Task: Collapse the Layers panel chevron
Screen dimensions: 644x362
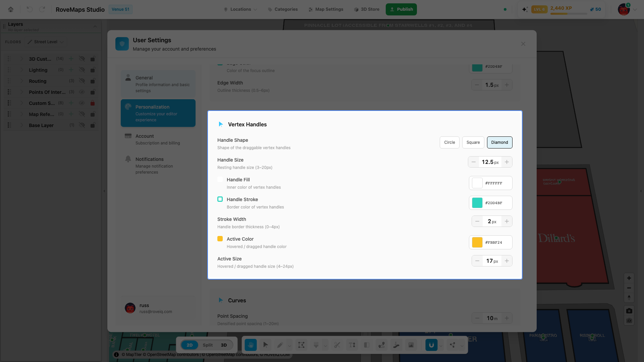Action: coord(95,26)
